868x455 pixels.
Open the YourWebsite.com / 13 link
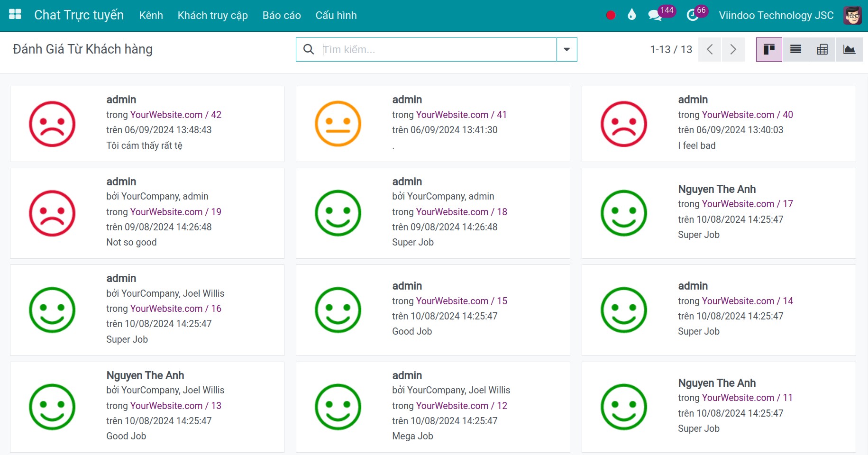176,406
